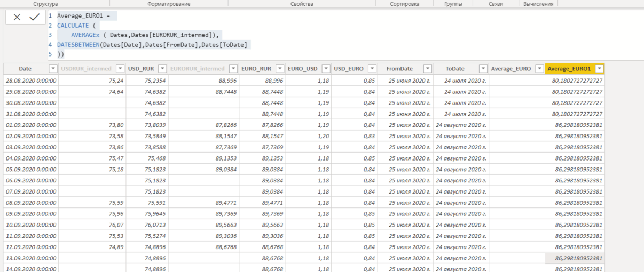Click FromDate cell in 05.09.2020 row

(x=405, y=170)
